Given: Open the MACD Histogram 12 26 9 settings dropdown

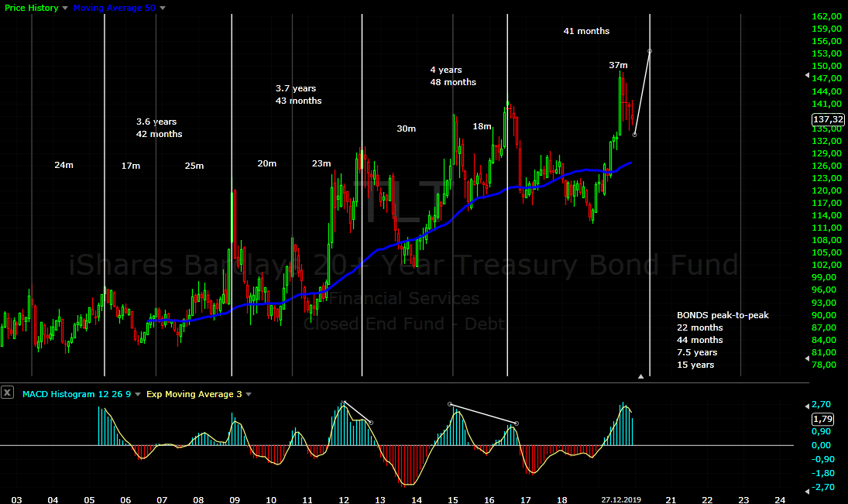Looking at the screenshot, I should [136, 393].
